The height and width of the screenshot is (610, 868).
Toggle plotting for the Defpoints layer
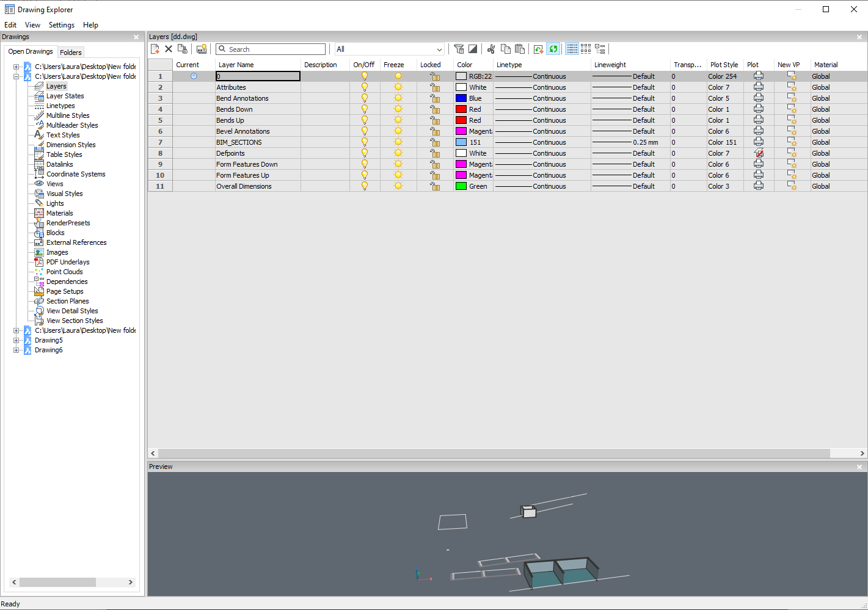[759, 153]
